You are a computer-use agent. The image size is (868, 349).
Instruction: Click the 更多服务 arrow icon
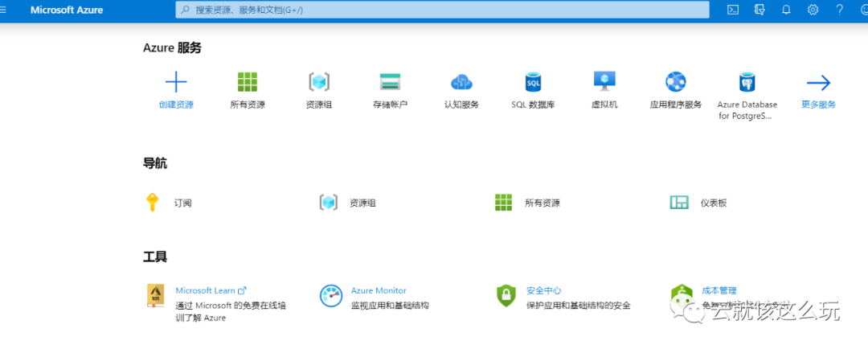pyautogui.click(x=818, y=83)
